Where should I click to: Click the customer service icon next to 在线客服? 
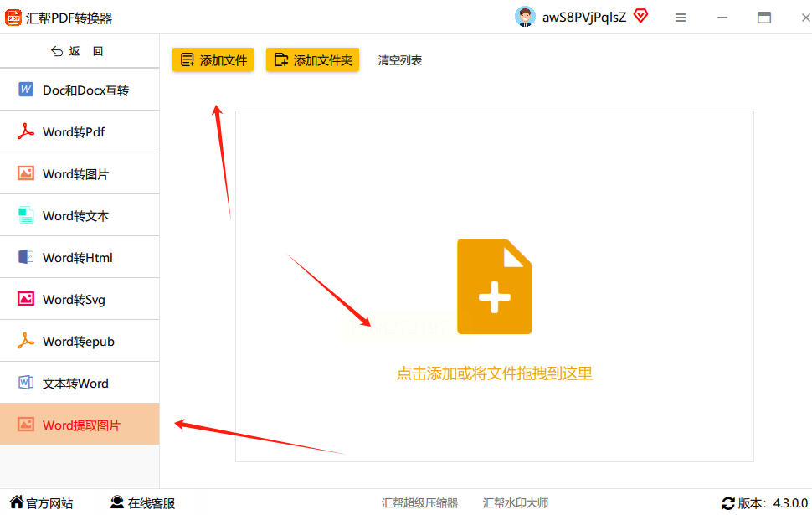tap(117, 502)
